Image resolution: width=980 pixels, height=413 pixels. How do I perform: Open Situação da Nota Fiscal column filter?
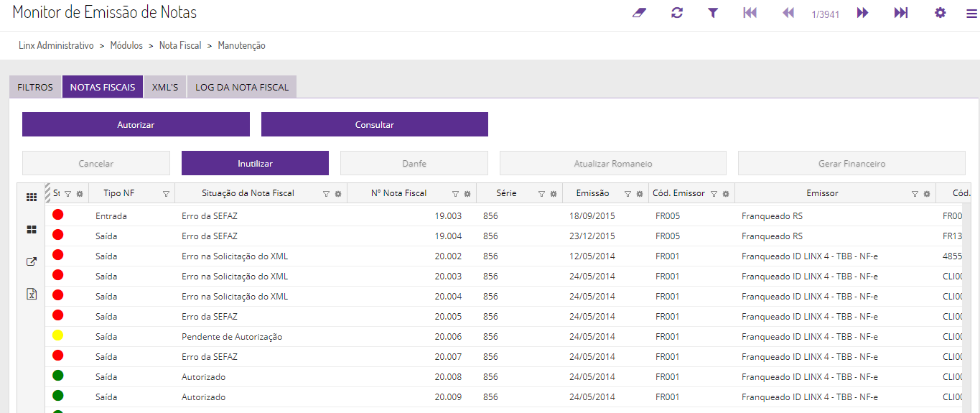[x=326, y=194]
